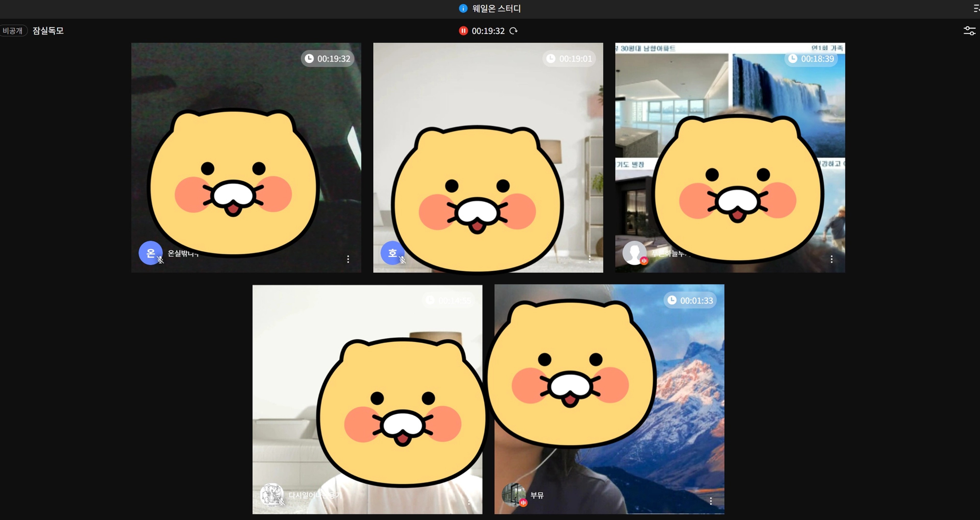This screenshot has width=980, height=520.
Task: Click the red audio indicator on 푸른하늘 avatar
Action: point(644,261)
